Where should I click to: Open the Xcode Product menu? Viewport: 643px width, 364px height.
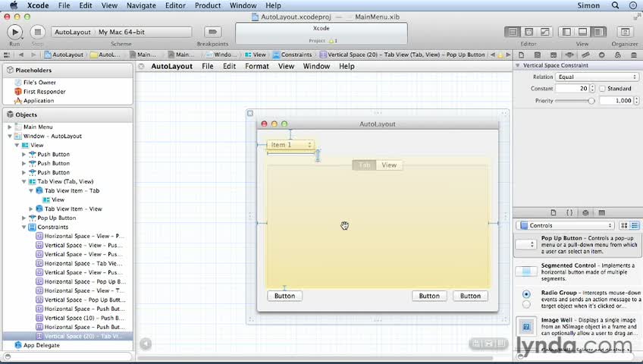click(208, 5)
